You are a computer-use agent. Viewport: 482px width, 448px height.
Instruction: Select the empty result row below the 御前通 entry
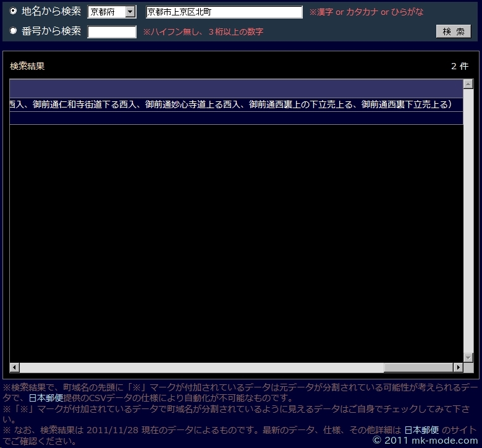click(x=235, y=118)
